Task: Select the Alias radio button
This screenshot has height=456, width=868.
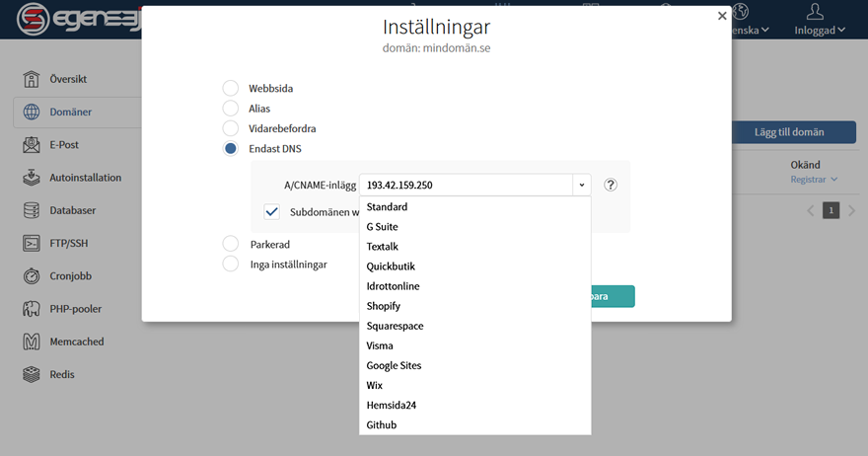Action: click(230, 108)
